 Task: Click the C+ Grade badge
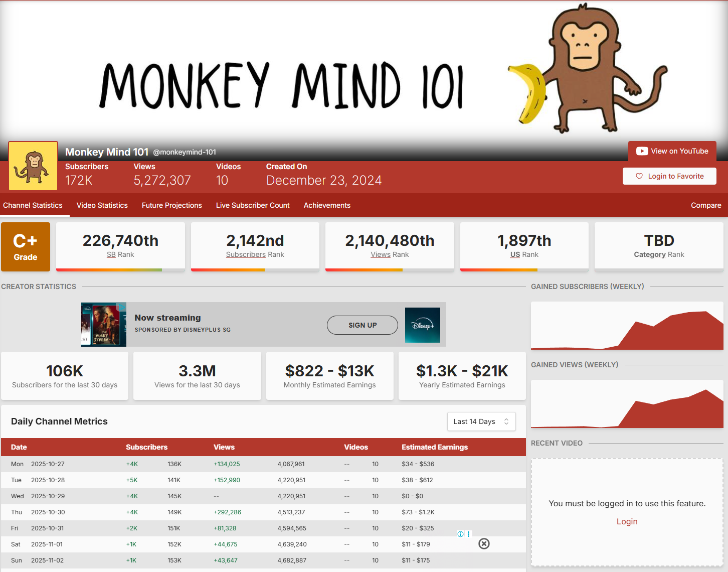[x=26, y=247]
